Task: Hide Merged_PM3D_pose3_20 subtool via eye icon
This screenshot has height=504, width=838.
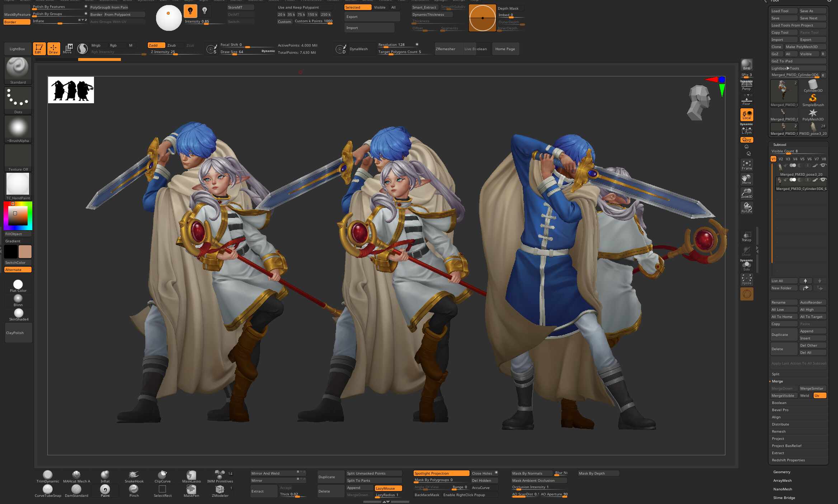Action: [823, 165]
